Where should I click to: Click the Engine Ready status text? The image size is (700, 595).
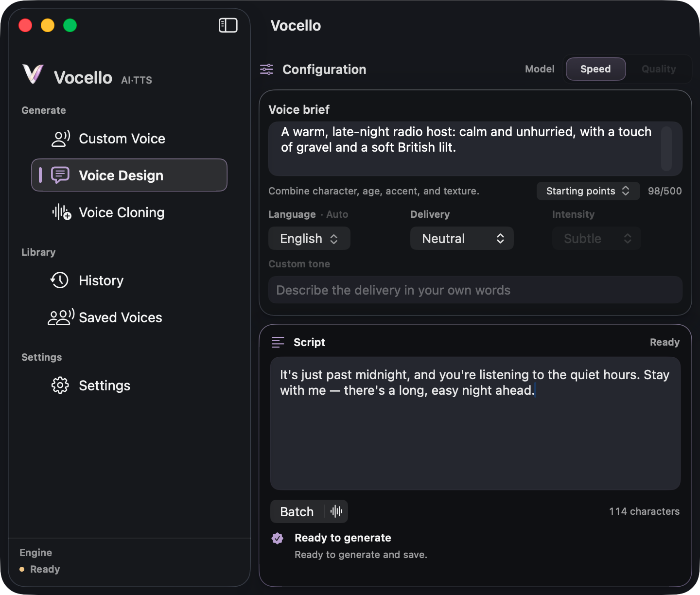[x=45, y=569]
